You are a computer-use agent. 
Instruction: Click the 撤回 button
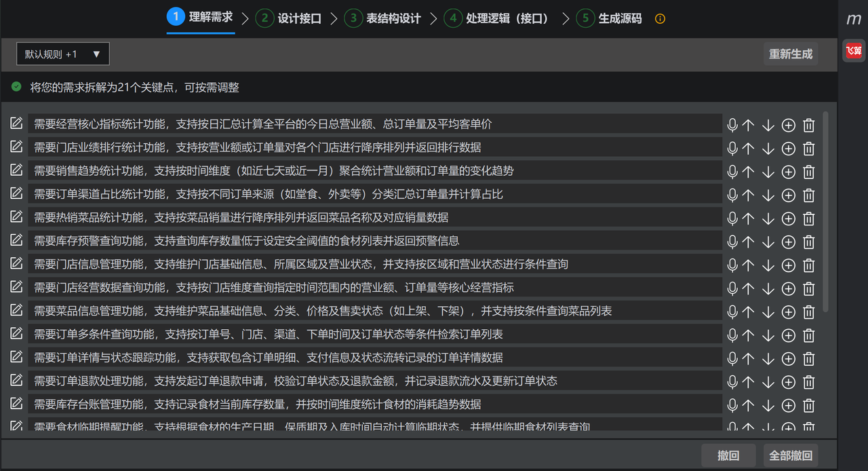coord(728,455)
